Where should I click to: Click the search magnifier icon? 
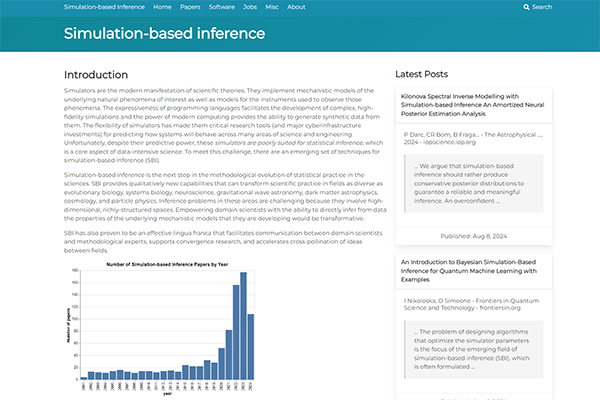[x=527, y=7]
